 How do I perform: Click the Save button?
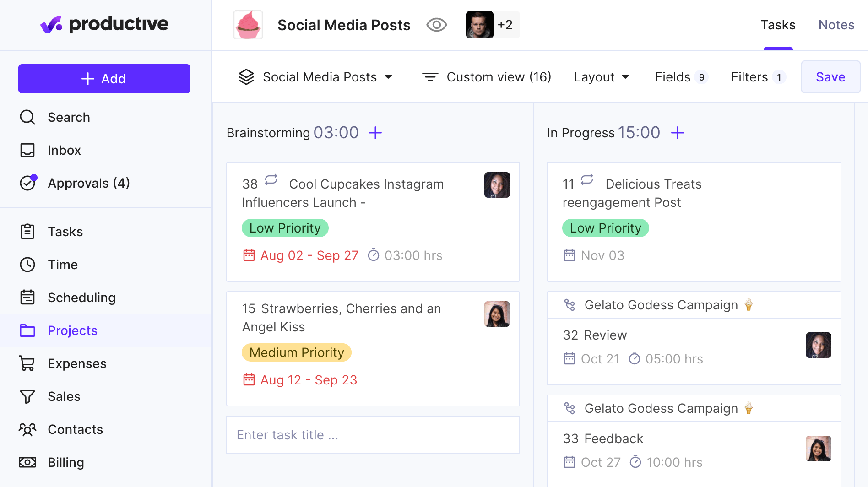point(830,77)
